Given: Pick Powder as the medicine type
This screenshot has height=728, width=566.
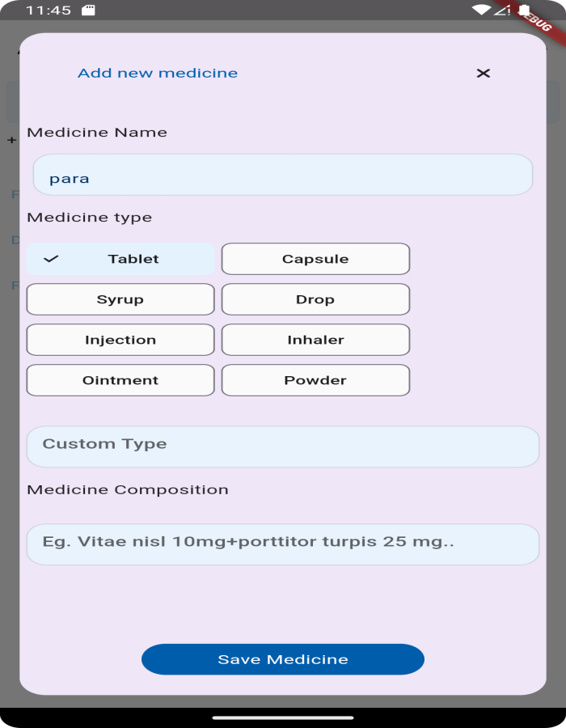Looking at the screenshot, I should (315, 380).
